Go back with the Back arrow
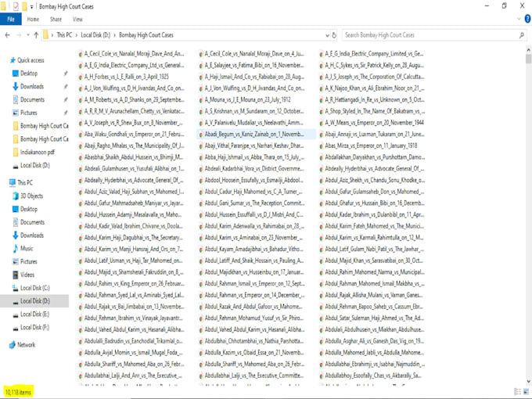Screen dimensions: 532x399 pyautogui.click(x=8, y=35)
